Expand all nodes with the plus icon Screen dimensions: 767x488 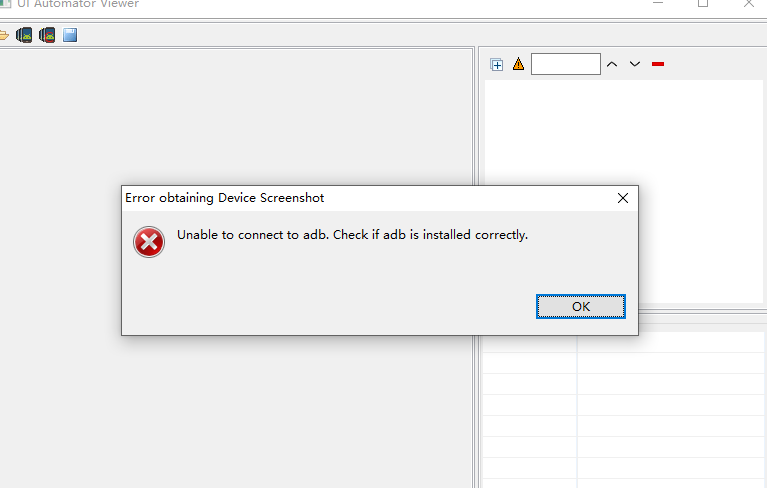click(496, 64)
